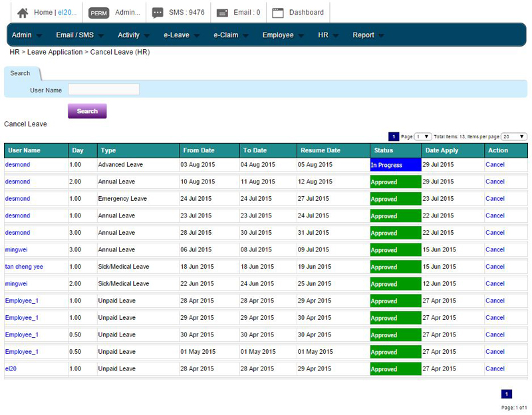Image resolution: width=532 pixels, height=415 pixels.
Task: Sort by Date Apply column header
Action: coord(453,150)
